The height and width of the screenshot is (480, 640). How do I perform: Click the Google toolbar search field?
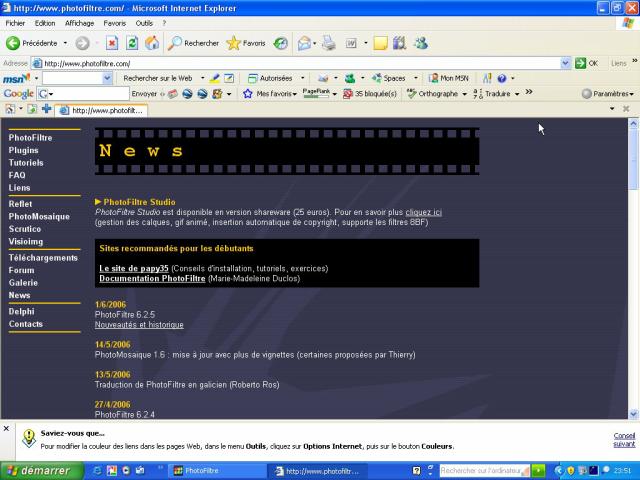click(x=83, y=94)
